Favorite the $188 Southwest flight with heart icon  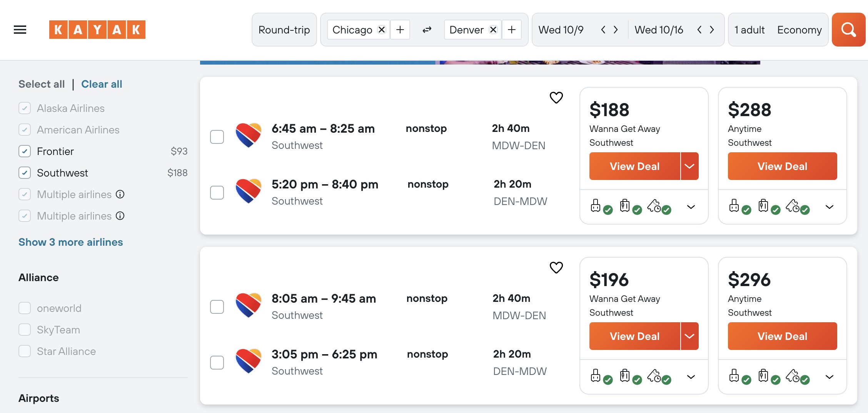click(556, 98)
